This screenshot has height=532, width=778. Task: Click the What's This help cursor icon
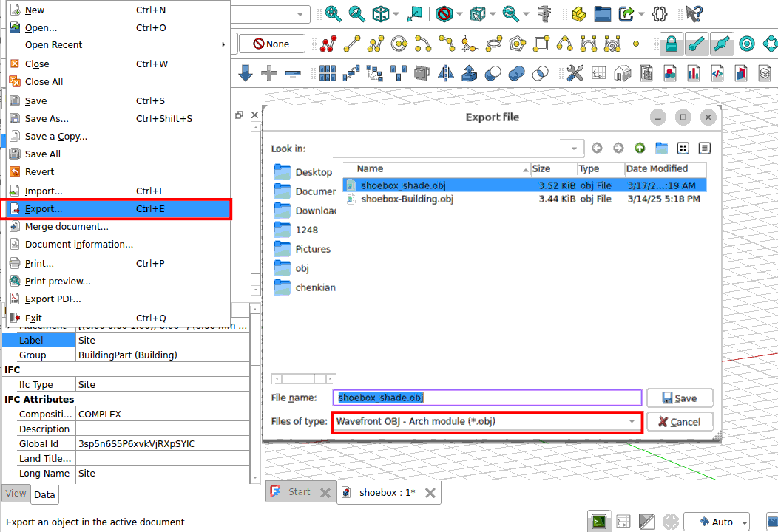[x=693, y=13]
